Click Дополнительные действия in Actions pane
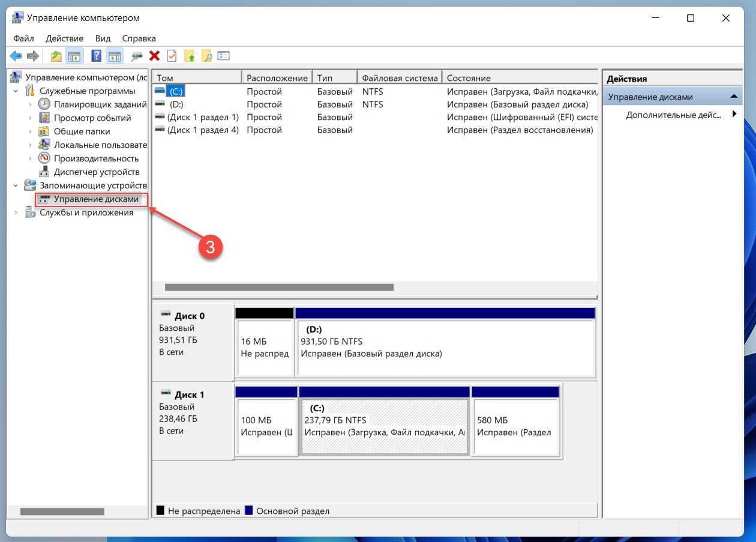Image resolution: width=756 pixels, height=542 pixels. pyautogui.click(x=673, y=115)
